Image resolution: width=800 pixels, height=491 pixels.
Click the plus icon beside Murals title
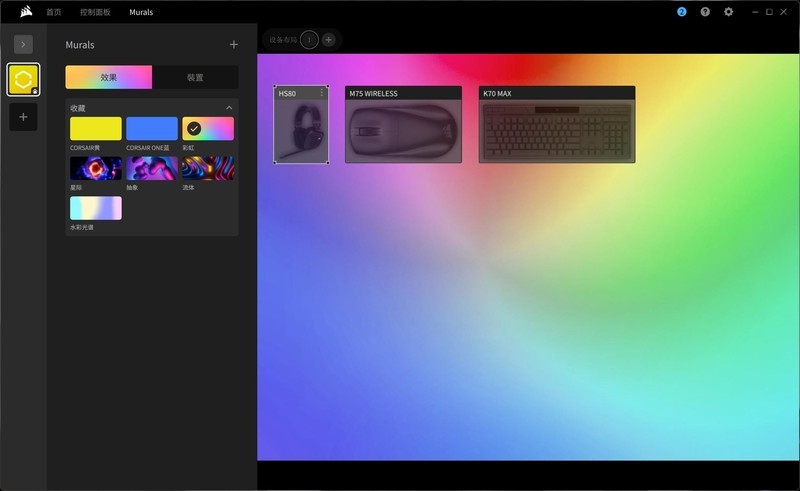[x=234, y=45]
